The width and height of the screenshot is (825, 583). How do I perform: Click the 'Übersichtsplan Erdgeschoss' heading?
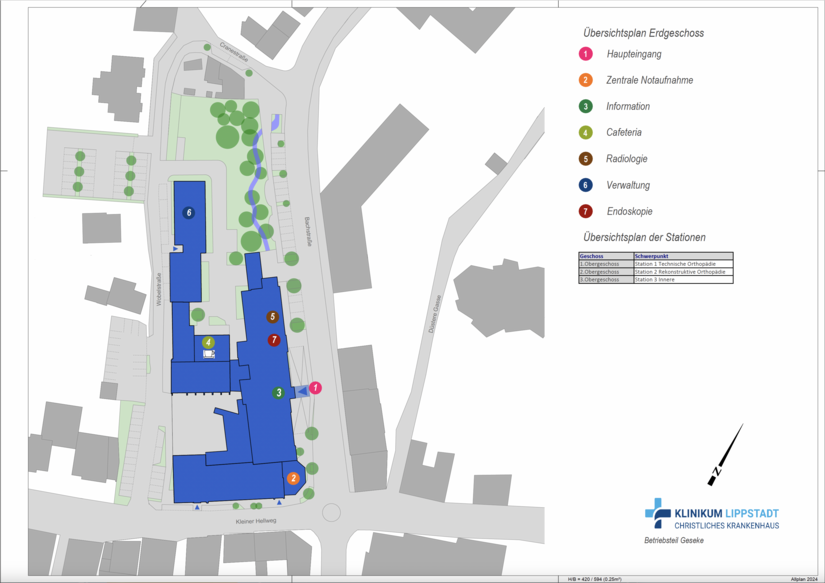pyautogui.click(x=643, y=33)
